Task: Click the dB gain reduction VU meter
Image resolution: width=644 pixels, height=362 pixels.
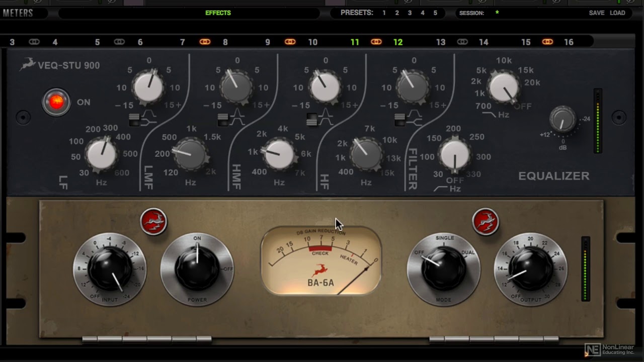Action: click(321, 260)
